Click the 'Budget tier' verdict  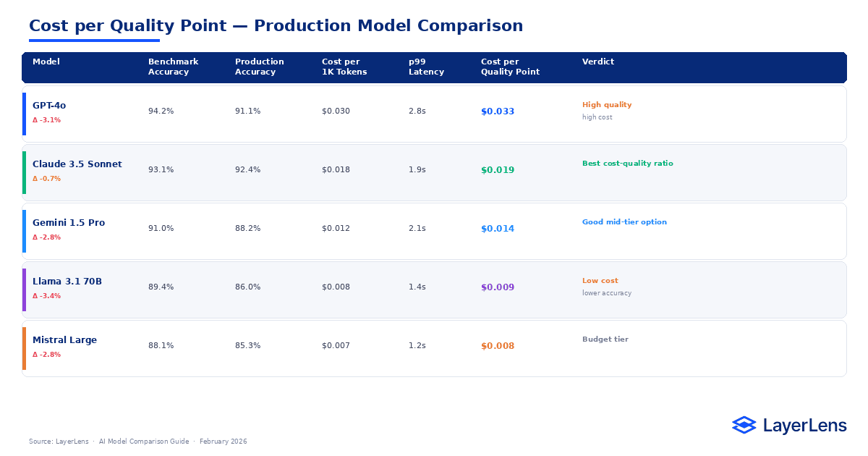[605, 339]
